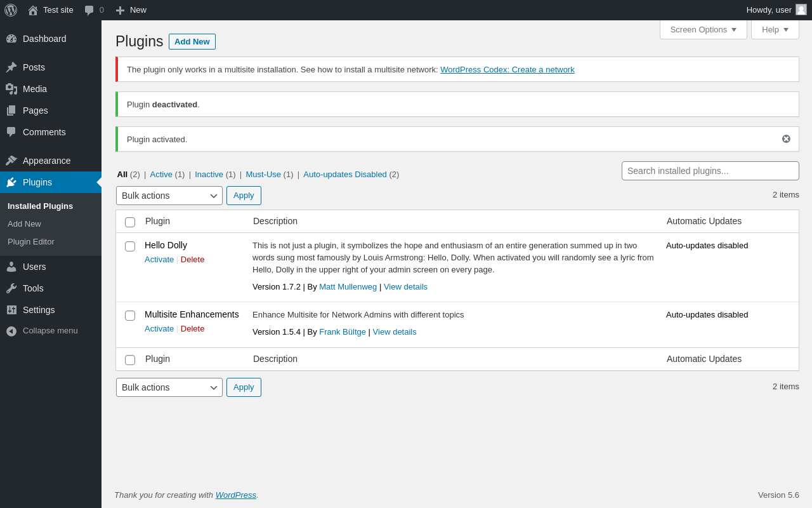Check the Multisite Enhancements checkbox
The image size is (812, 508).
click(130, 316)
